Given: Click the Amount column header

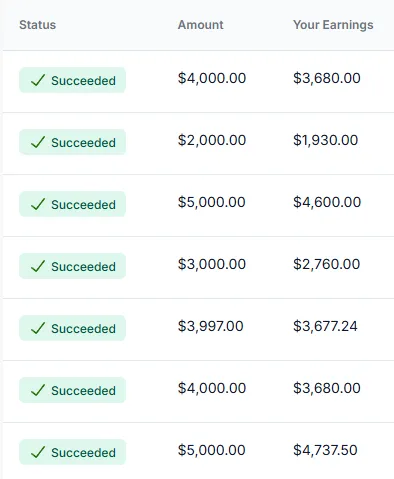Looking at the screenshot, I should point(200,25).
